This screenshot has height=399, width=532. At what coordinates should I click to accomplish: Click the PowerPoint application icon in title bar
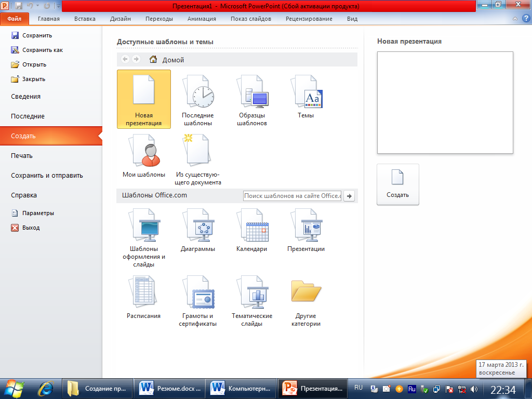[x=5, y=5]
